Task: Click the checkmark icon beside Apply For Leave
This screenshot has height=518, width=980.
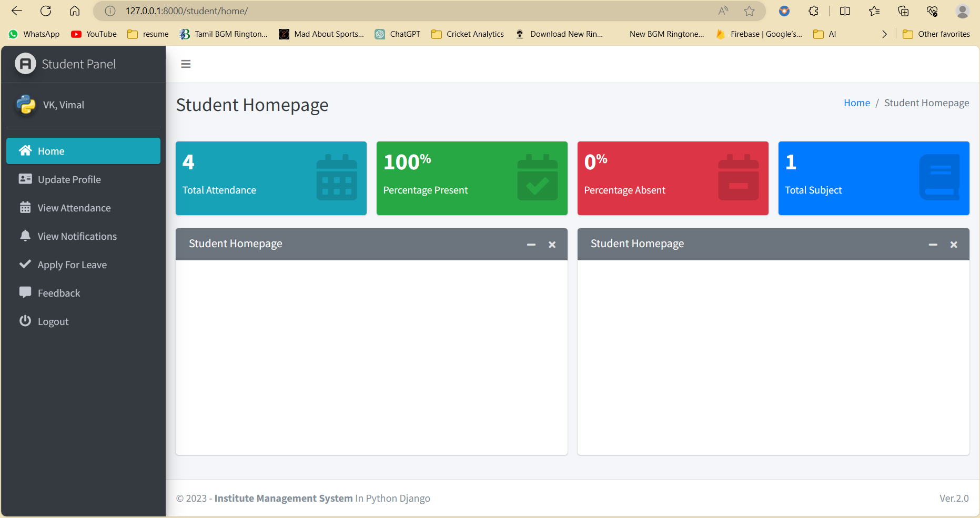Action: point(25,264)
